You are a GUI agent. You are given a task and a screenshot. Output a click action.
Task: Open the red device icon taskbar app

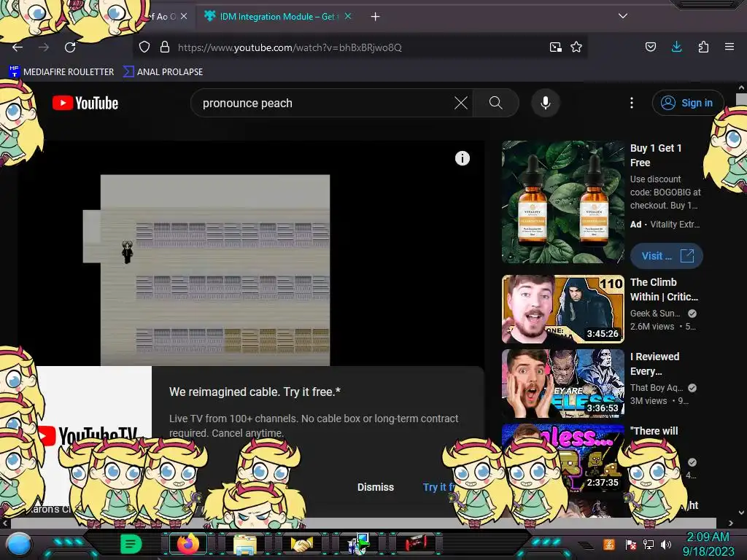click(x=415, y=544)
